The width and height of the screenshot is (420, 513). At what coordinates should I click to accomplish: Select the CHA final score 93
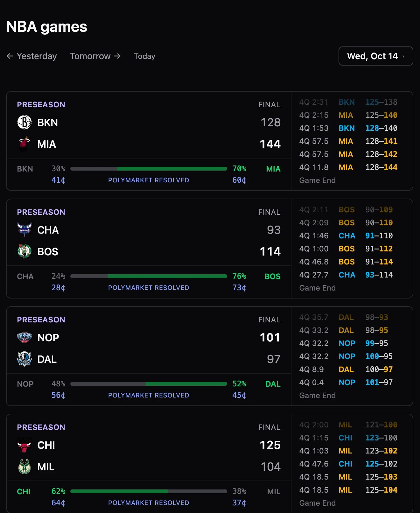point(274,230)
